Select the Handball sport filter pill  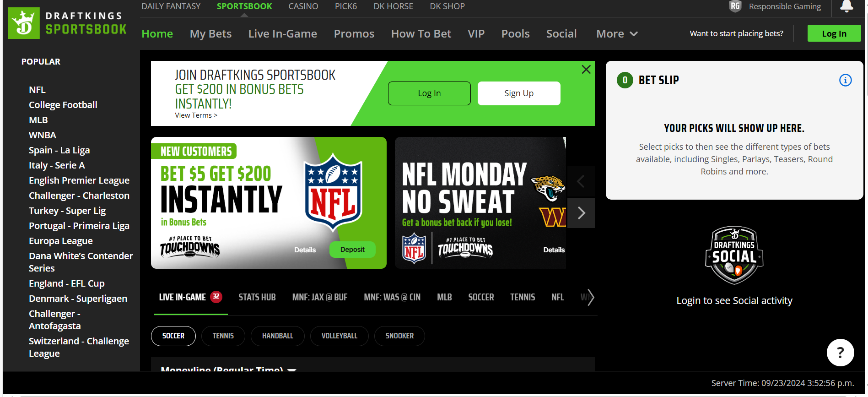pos(277,336)
